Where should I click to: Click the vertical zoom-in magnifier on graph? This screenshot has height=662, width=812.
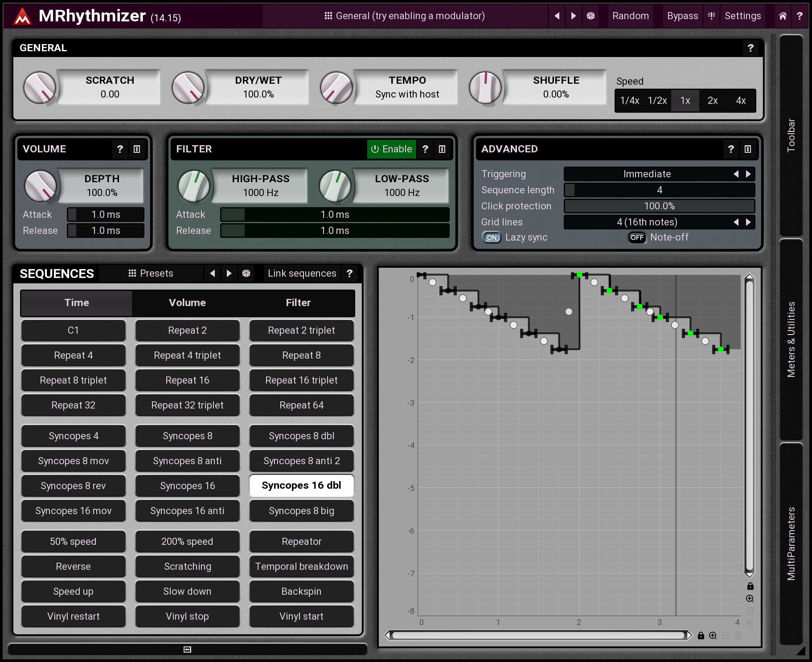click(x=750, y=599)
